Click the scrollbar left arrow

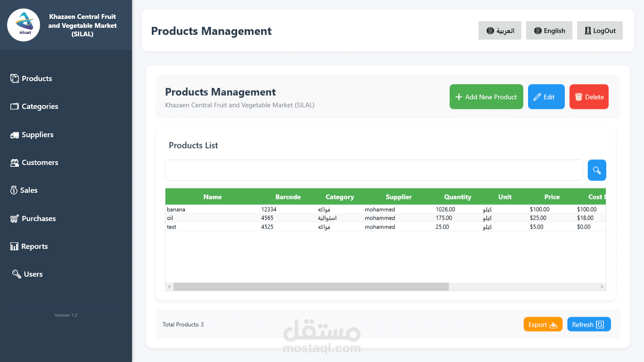pos(169,287)
